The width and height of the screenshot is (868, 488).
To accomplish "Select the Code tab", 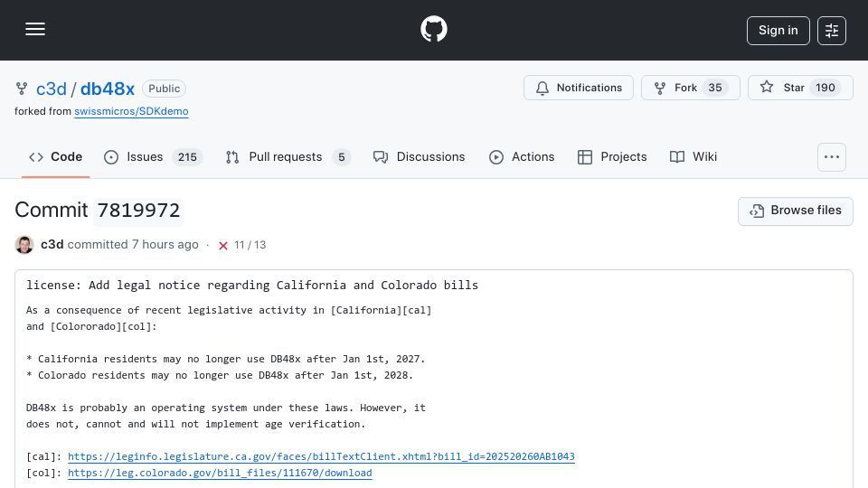I will pyautogui.click(x=55, y=157).
